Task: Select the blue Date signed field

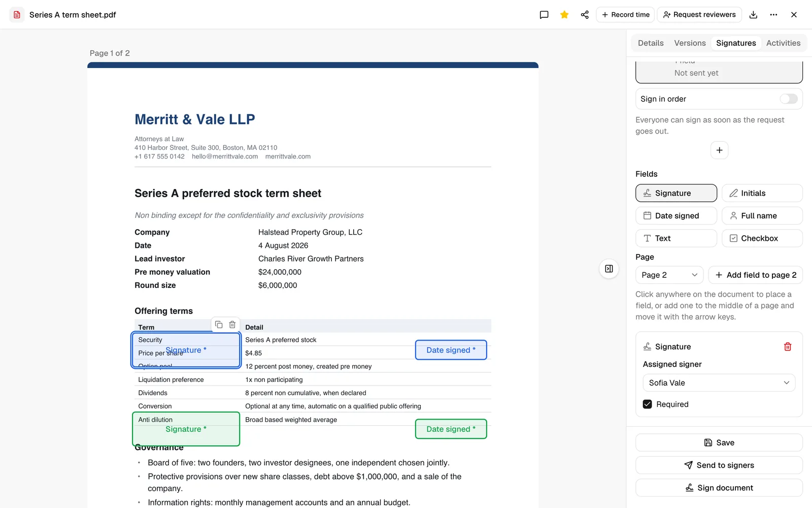Action: [451, 350]
